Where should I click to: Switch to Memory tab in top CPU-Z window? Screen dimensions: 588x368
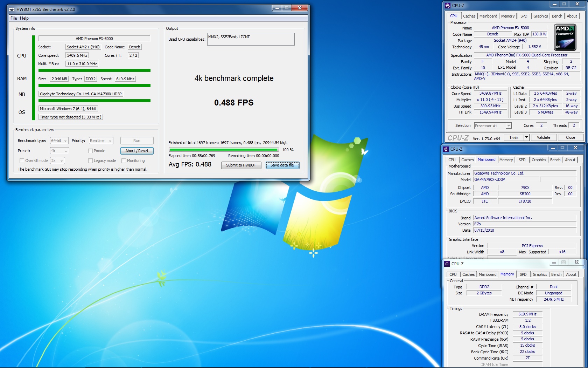click(507, 16)
